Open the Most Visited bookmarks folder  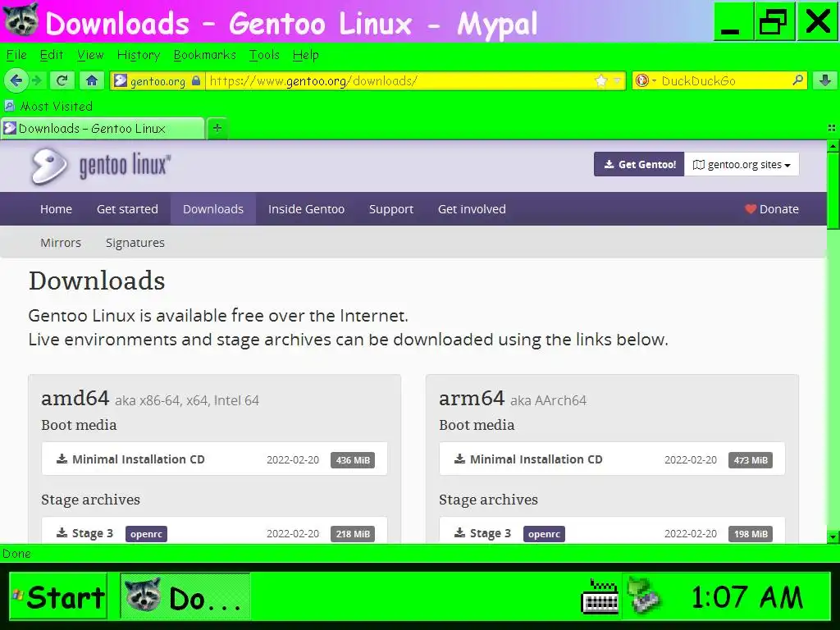click(48, 106)
